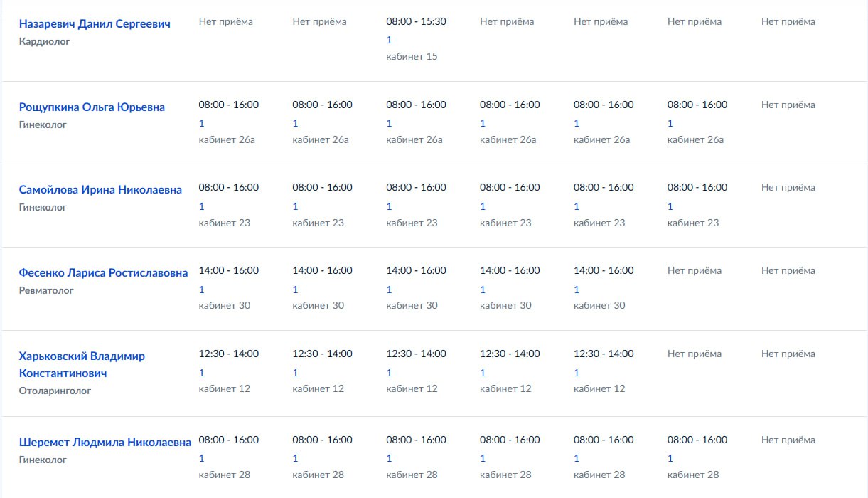This screenshot has height=498, width=868.
Task: Open Шеремет's rightmost "1" slot link
Action: coord(670,458)
